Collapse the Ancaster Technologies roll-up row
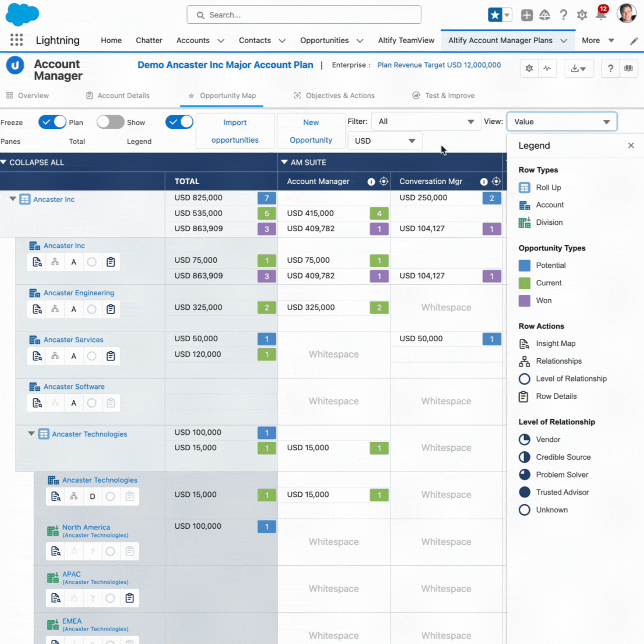Image resolution: width=644 pixels, height=644 pixels. [31, 433]
